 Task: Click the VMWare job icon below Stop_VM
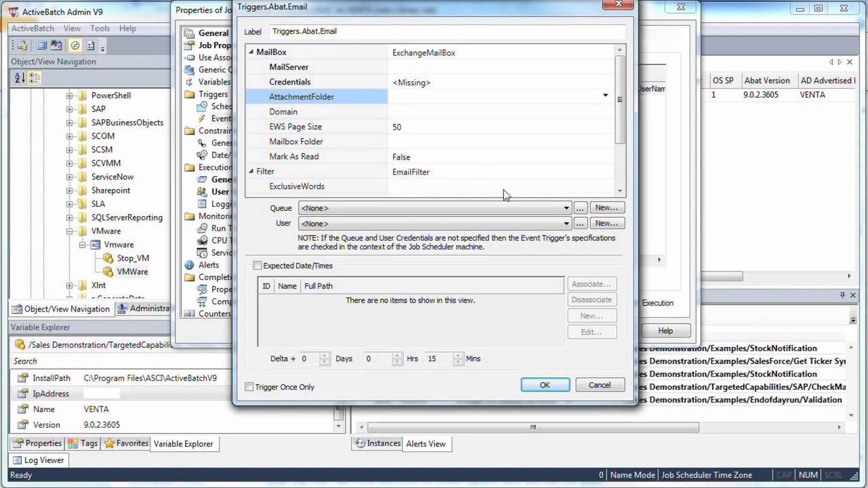[x=108, y=272]
